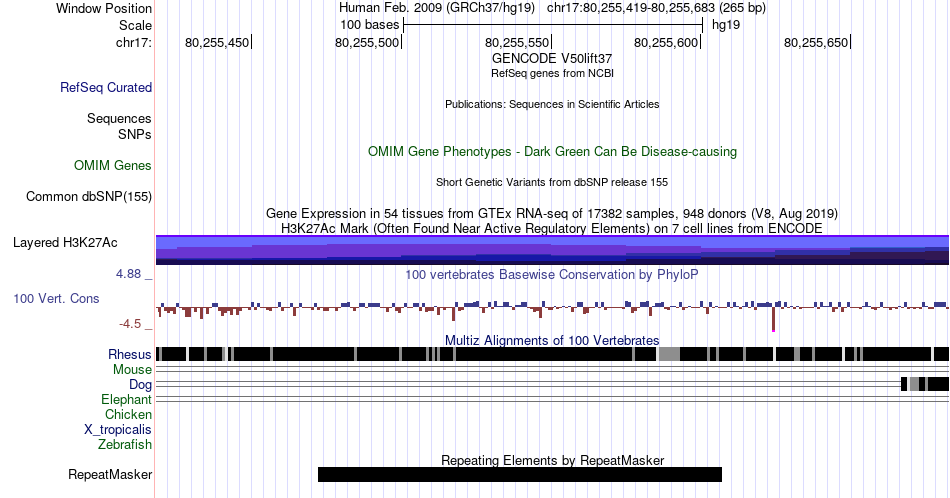Viewport: 950px width, 498px height.
Task: Click the hg19 label by scale bar
Action: (x=726, y=25)
